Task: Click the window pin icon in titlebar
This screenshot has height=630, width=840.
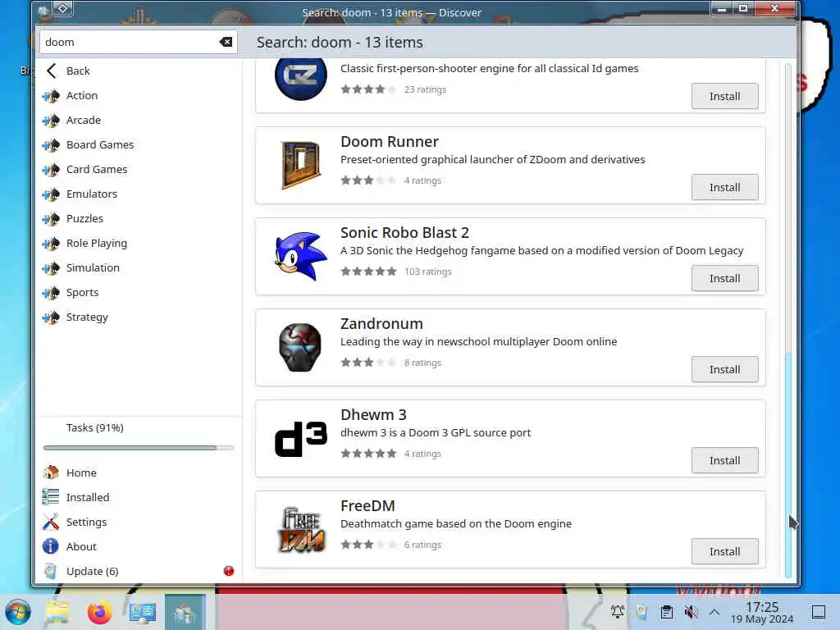Action: pos(62,8)
